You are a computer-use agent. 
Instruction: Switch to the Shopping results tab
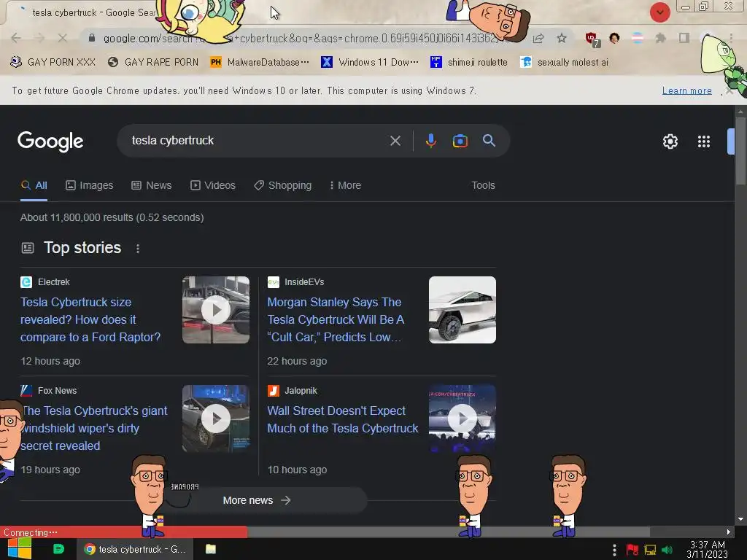(282, 185)
